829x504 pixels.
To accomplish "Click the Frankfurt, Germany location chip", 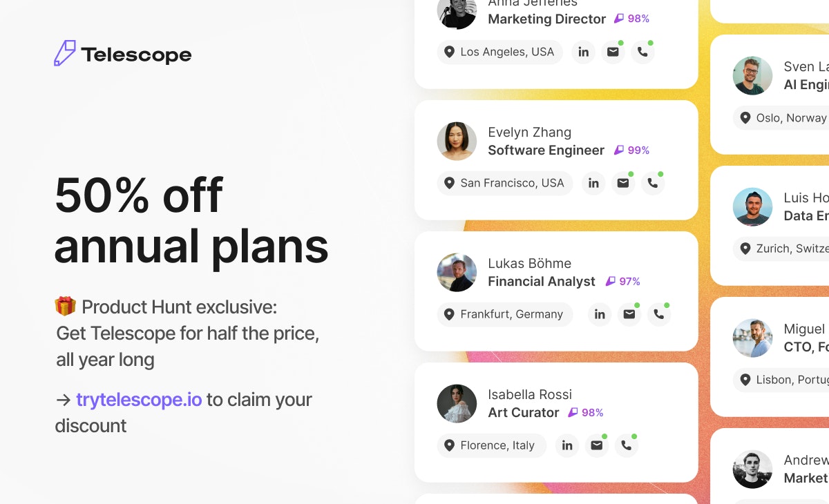I will [x=505, y=314].
